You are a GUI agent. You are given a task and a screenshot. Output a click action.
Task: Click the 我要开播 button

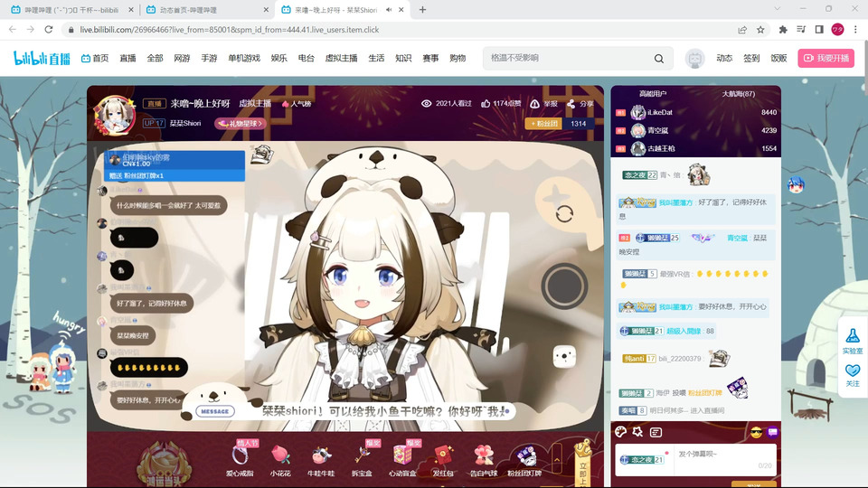pos(826,58)
